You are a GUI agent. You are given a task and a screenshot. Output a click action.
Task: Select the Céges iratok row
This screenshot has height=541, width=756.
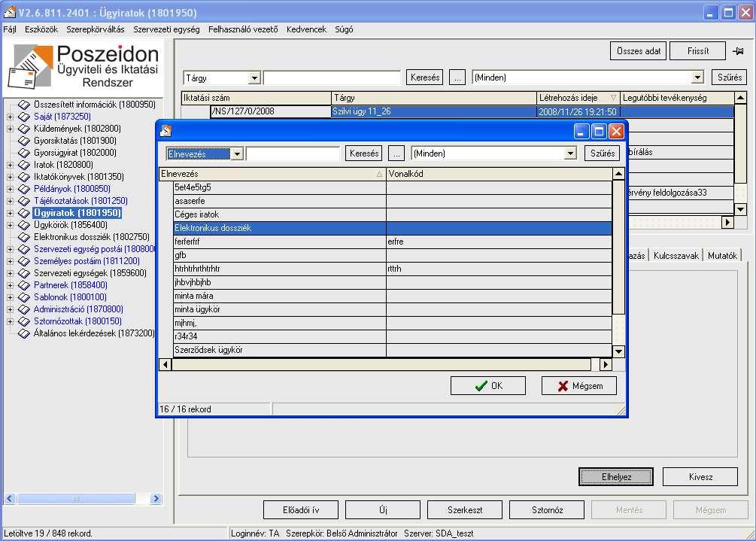[x=393, y=214]
